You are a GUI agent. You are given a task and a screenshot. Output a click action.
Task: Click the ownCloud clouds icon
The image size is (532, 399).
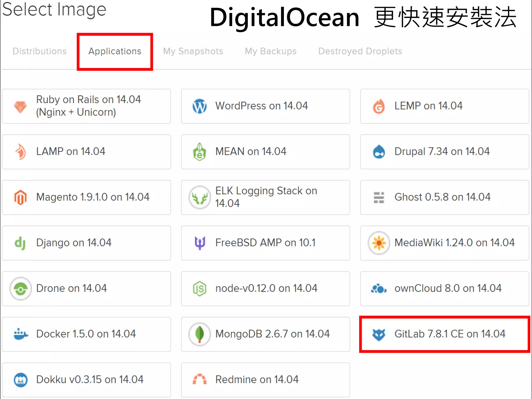(x=379, y=289)
